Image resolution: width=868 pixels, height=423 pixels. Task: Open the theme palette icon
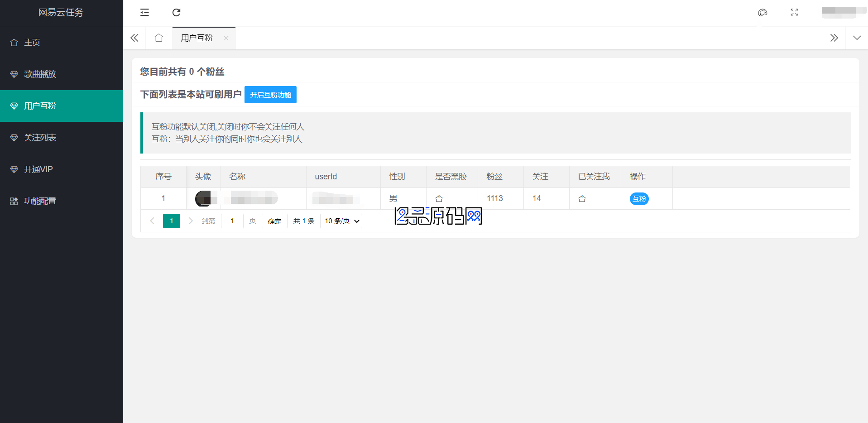(x=762, y=13)
